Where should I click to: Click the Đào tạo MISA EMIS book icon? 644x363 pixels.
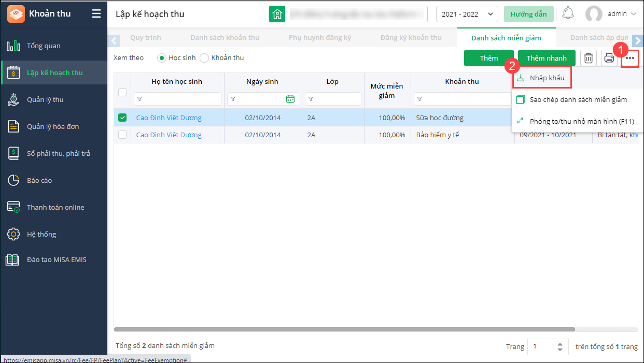[12, 260]
